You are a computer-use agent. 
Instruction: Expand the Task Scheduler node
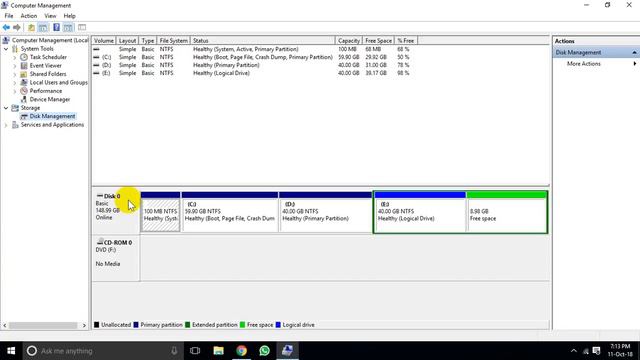pyautogui.click(x=15, y=57)
